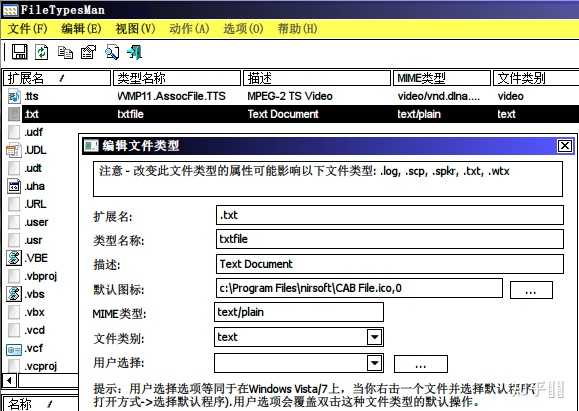This screenshot has height=411, width=579.
Task: Expand the 用户选择 dropdown arrow
Action: 374,363
